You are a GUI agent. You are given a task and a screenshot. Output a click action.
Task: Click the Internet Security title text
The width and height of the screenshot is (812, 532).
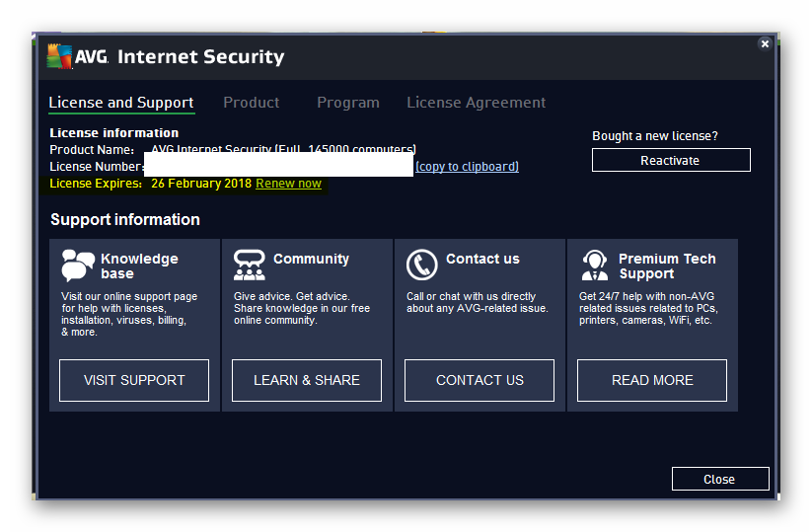click(201, 56)
